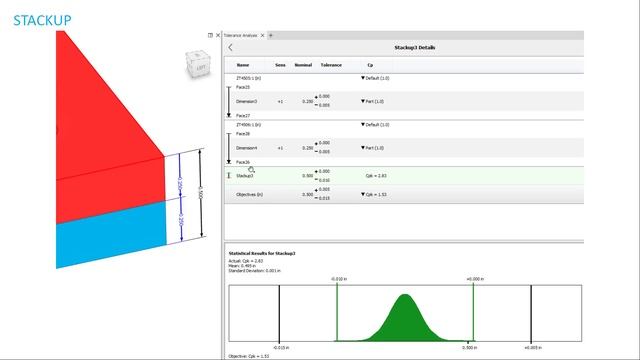Select the Face27 entry
Viewport: 640px width, 360px height.
click(x=243, y=116)
